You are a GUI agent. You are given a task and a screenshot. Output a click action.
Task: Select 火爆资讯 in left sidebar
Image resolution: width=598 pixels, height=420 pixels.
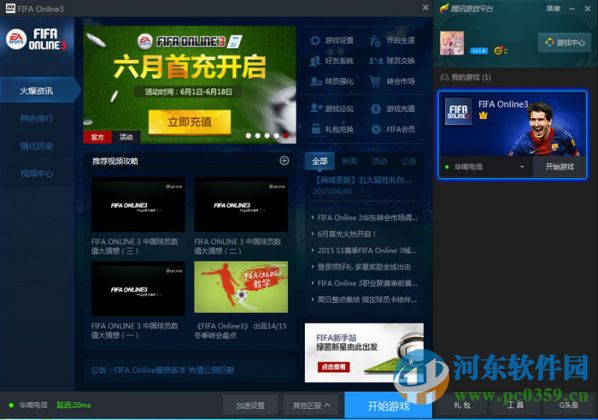coord(38,90)
